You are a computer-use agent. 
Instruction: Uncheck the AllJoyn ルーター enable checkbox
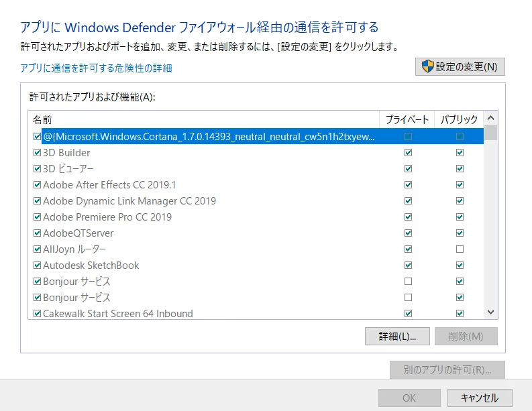tap(38, 249)
